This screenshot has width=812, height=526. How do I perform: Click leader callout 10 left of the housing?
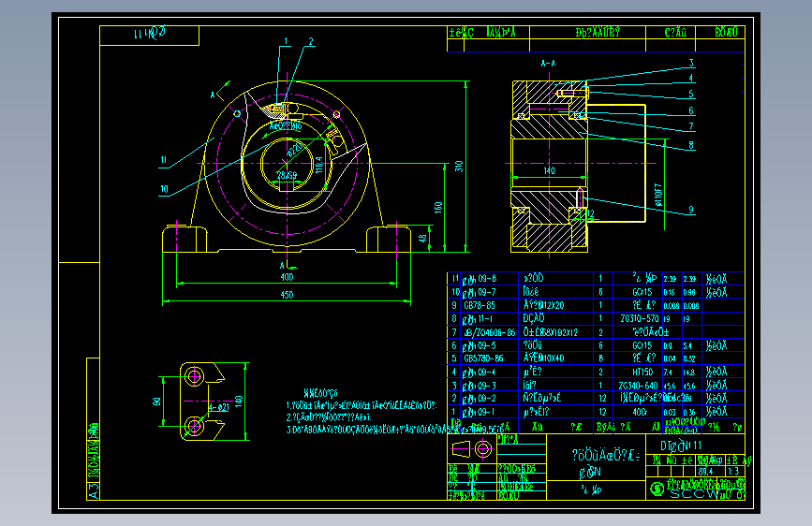pyautogui.click(x=164, y=189)
